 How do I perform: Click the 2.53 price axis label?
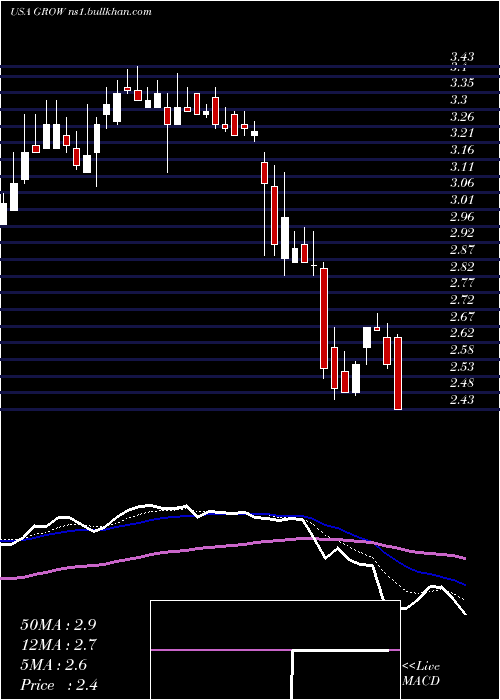click(462, 367)
